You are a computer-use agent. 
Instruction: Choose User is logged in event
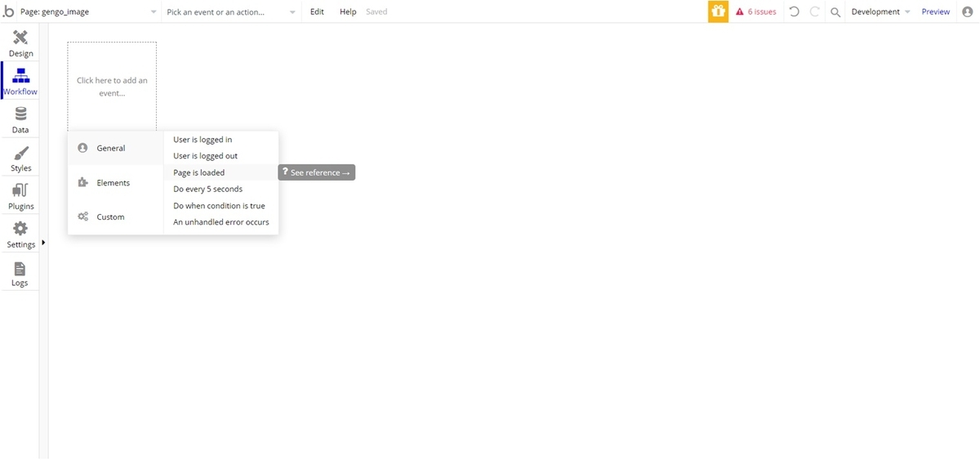point(220,140)
